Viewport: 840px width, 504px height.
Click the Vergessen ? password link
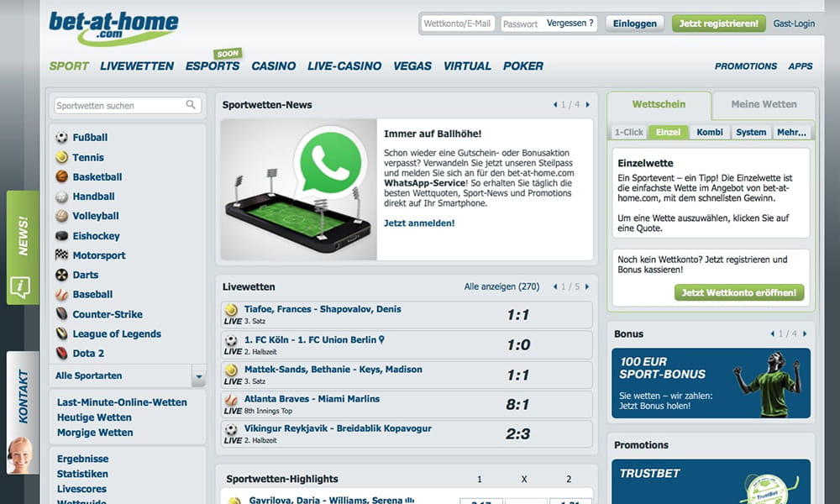[x=570, y=23]
